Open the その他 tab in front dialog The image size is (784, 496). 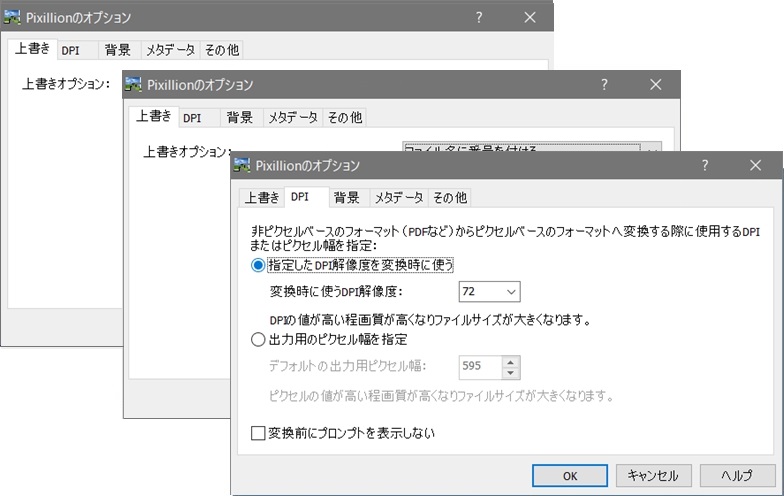click(450, 198)
